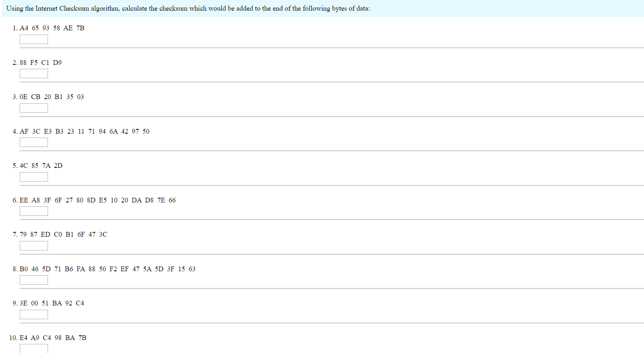The width and height of the screenshot is (644, 353).
Task: Click the answer box under 88 F5 C1 D9
Action: pos(34,74)
